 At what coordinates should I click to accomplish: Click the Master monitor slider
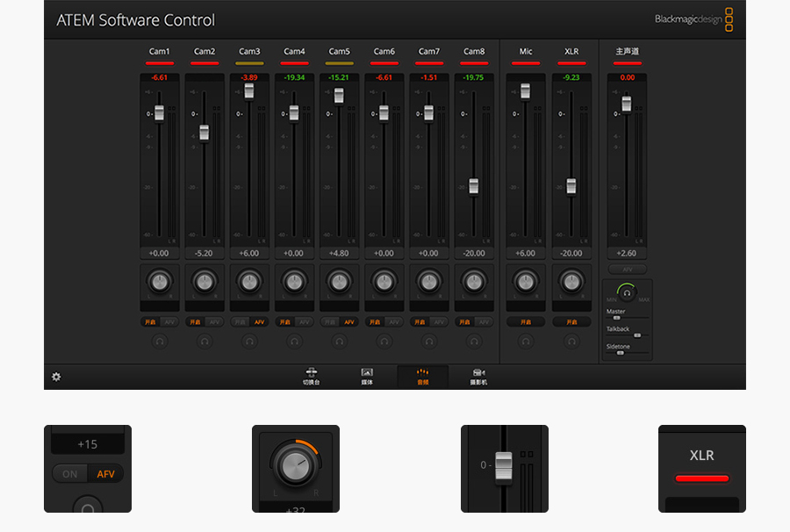coord(628,318)
